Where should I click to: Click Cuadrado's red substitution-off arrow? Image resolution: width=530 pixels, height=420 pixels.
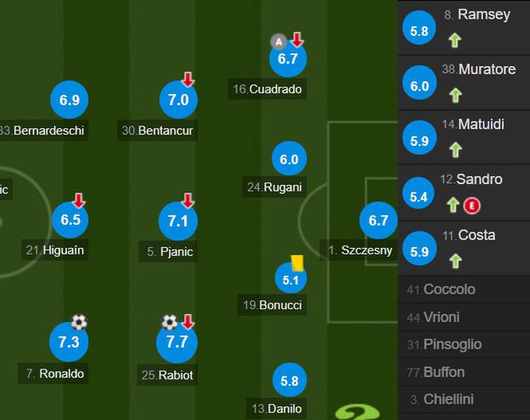click(x=297, y=40)
